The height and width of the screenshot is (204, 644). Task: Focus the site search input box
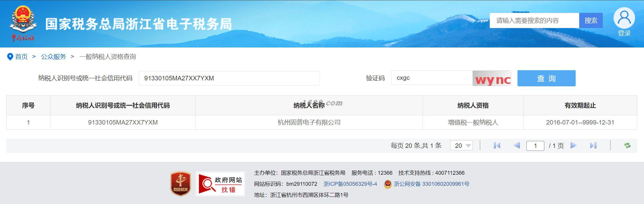(534, 20)
